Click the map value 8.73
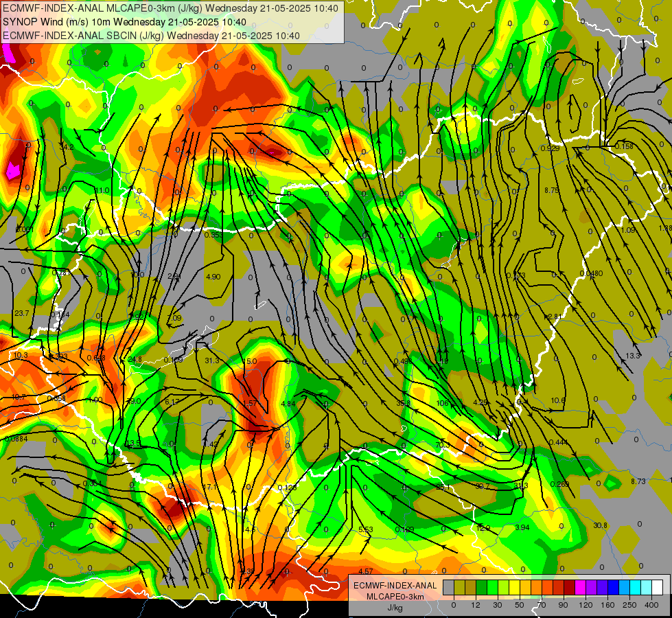 638,481
